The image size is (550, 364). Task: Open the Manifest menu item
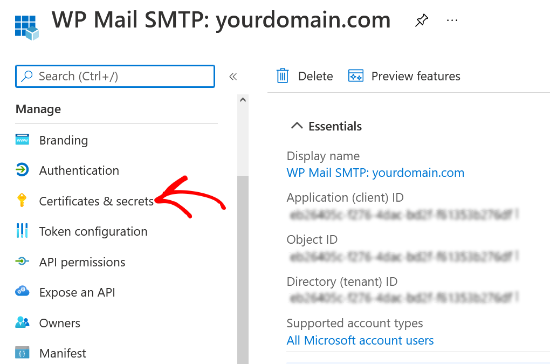(x=62, y=353)
